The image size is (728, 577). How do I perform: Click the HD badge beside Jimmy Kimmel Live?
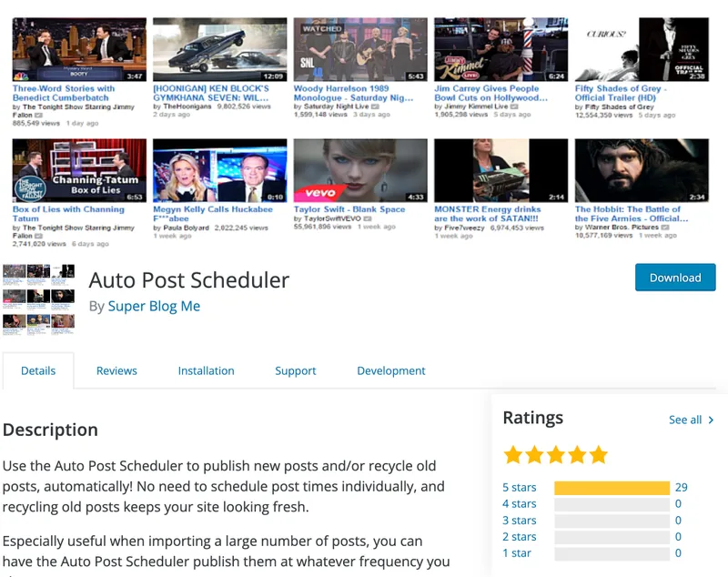pyautogui.click(x=514, y=106)
